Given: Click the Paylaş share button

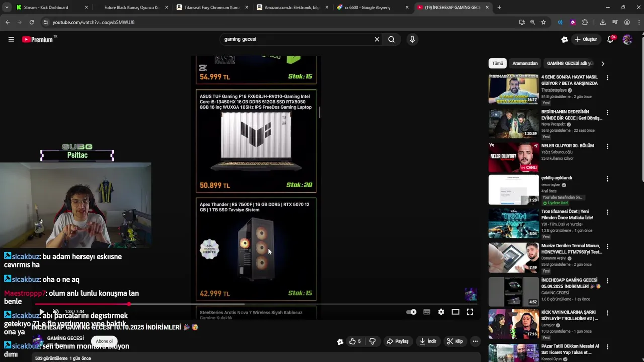Looking at the screenshot, I should coord(397,341).
